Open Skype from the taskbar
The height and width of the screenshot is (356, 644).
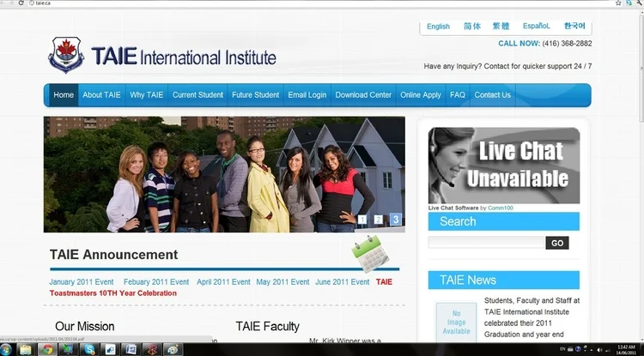[88, 350]
